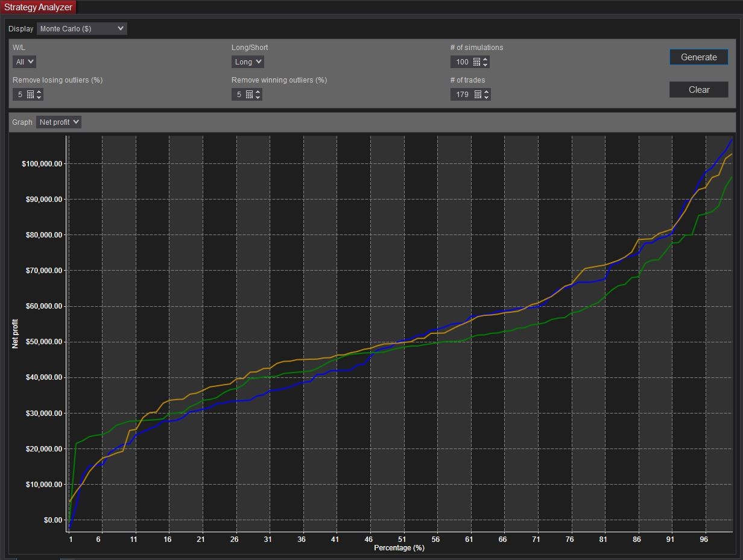This screenshot has height=560, width=743.
Task: Click the x-axis tick label 41
Action: (335, 540)
